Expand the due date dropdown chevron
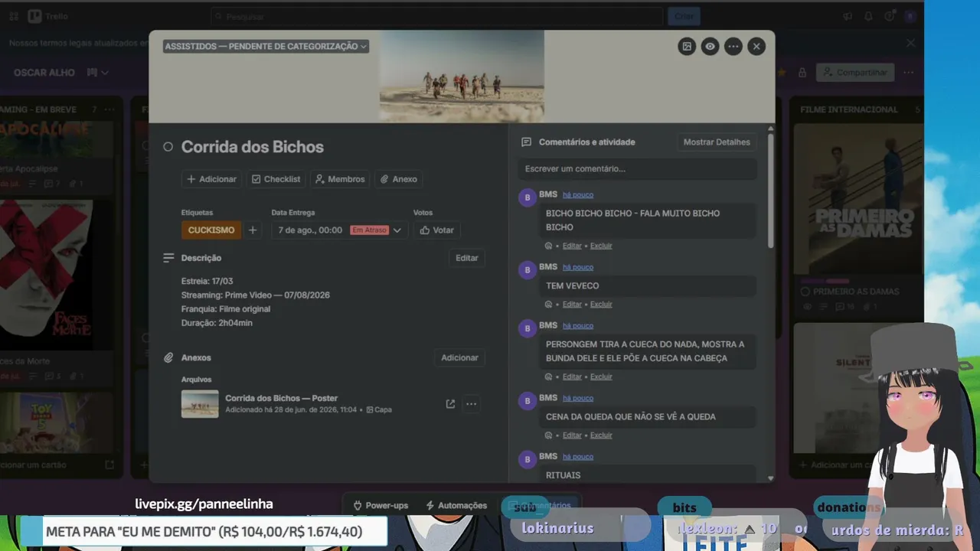 pyautogui.click(x=397, y=230)
